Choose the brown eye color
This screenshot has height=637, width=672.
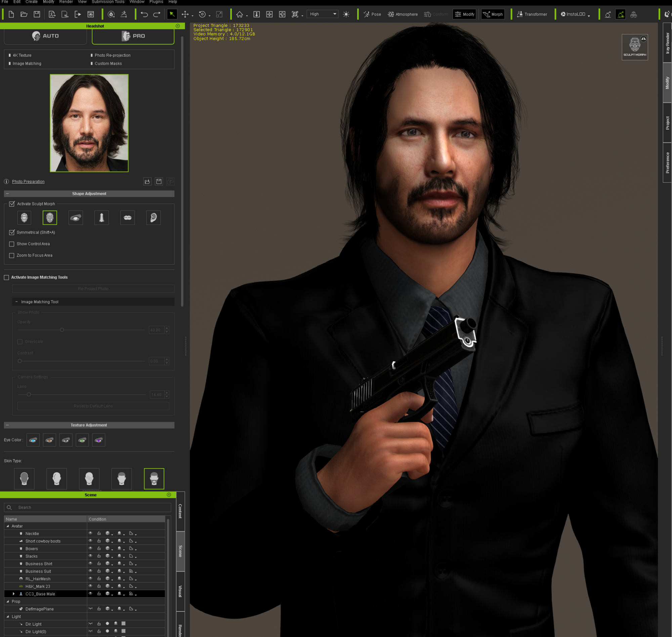click(x=49, y=440)
